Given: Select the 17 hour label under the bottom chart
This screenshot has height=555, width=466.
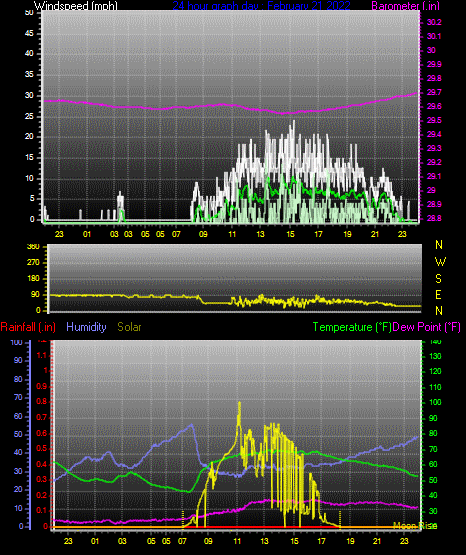Looking at the screenshot, I should (321, 541).
